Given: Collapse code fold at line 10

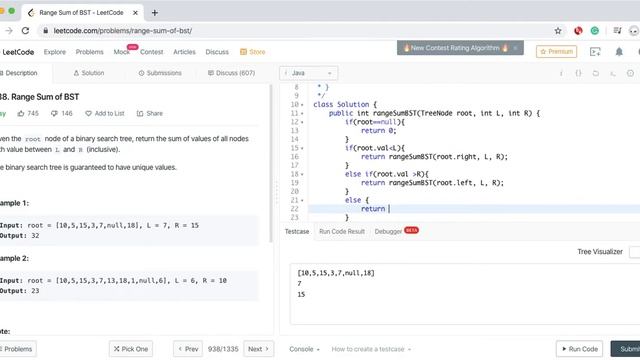Looking at the screenshot, I should 302,105.
